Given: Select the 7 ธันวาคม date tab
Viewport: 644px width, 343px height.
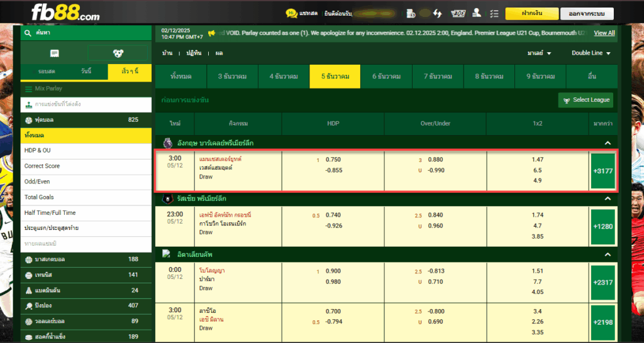Looking at the screenshot, I should (x=438, y=76).
